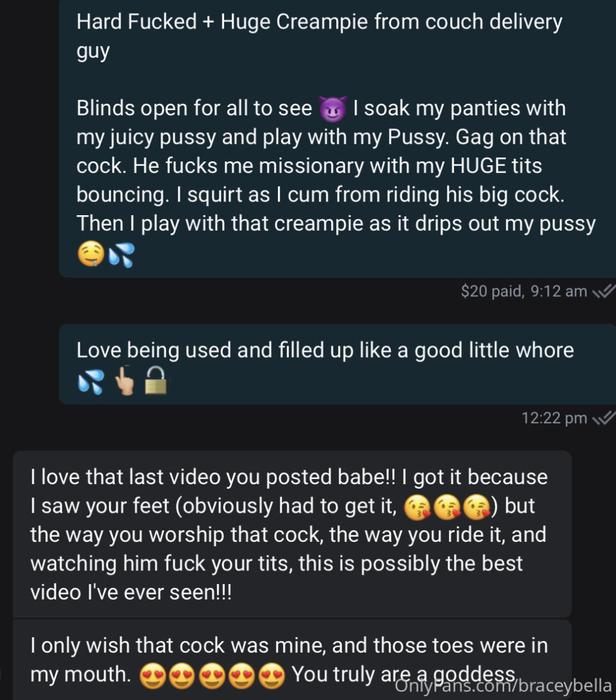Image resolution: width=616 pixels, height=700 pixels.
Task: Select the message starting 'Love being used'
Action: (337, 365)
